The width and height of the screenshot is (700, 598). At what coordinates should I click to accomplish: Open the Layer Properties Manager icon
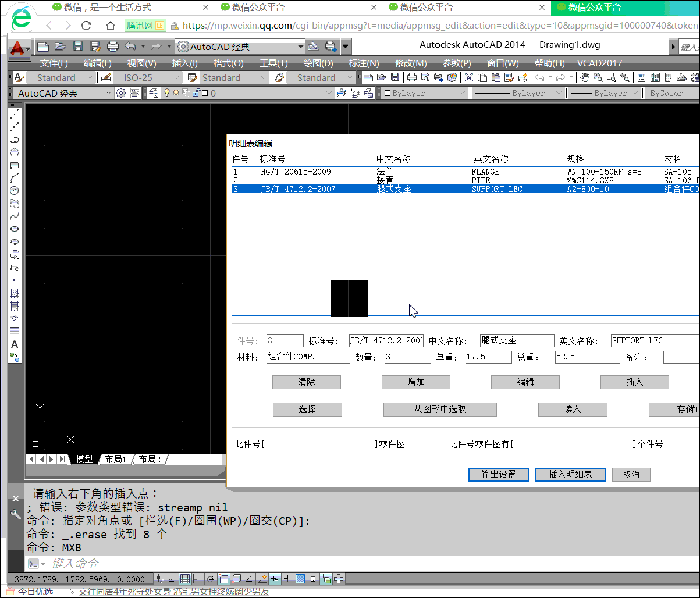click(154, 93)
